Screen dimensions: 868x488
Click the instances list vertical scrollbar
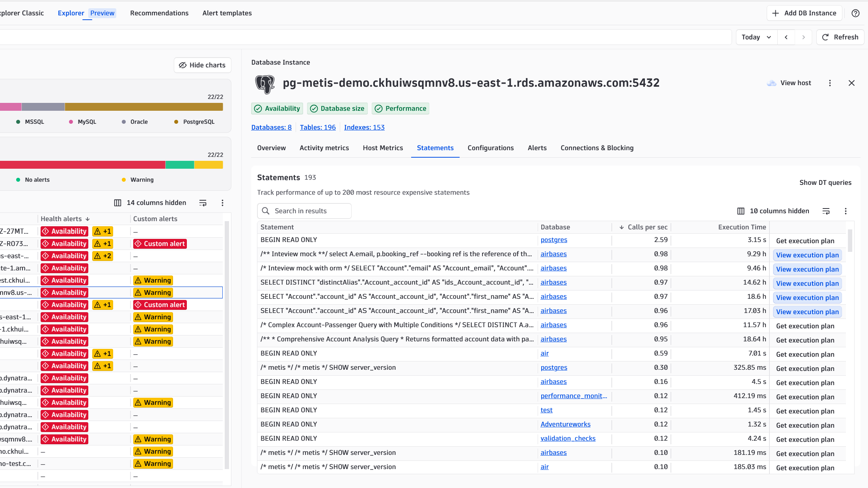click(x=227, y=345)
